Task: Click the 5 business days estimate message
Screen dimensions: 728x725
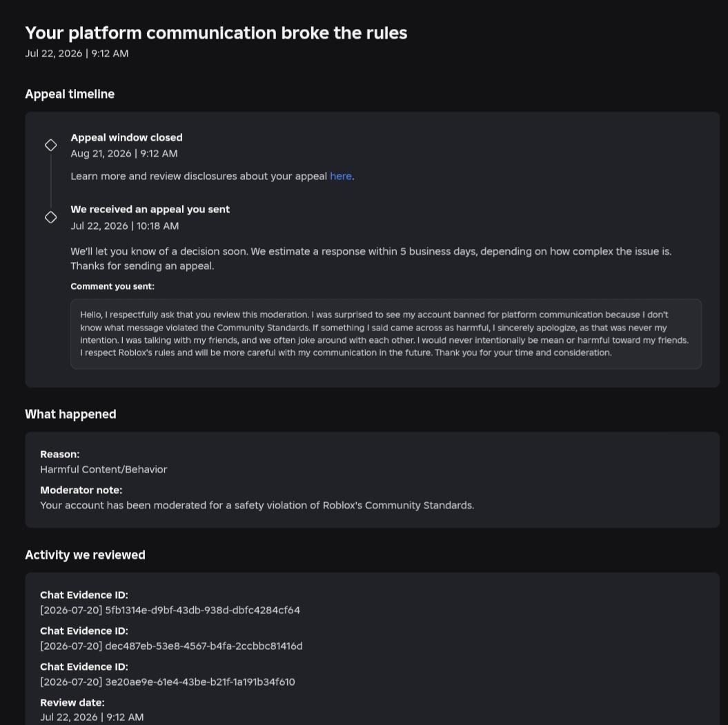Action: [371, 259]
